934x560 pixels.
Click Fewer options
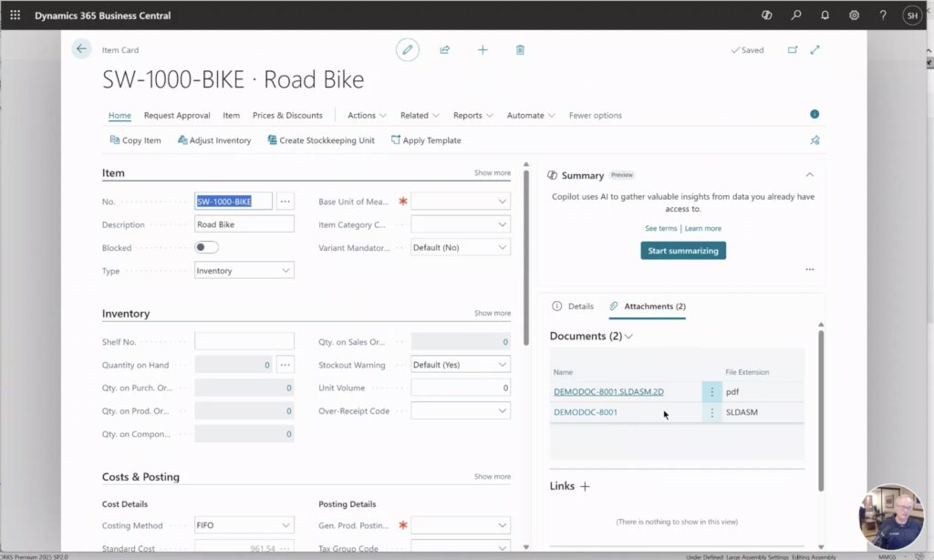tap(595, 116)
